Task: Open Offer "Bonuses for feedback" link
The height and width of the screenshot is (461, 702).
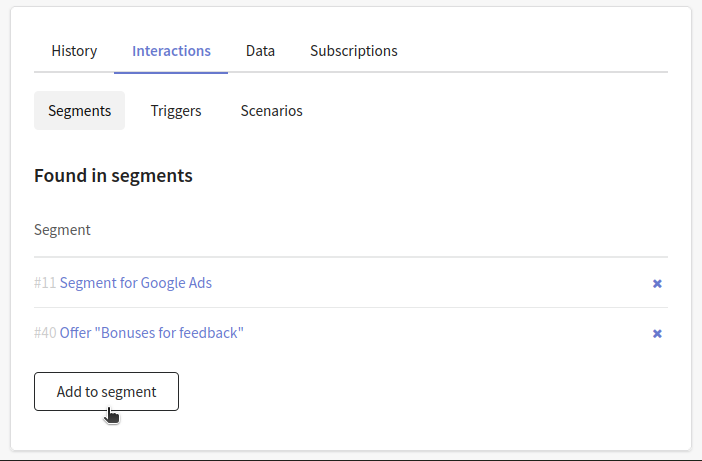Action: (151, 333)
